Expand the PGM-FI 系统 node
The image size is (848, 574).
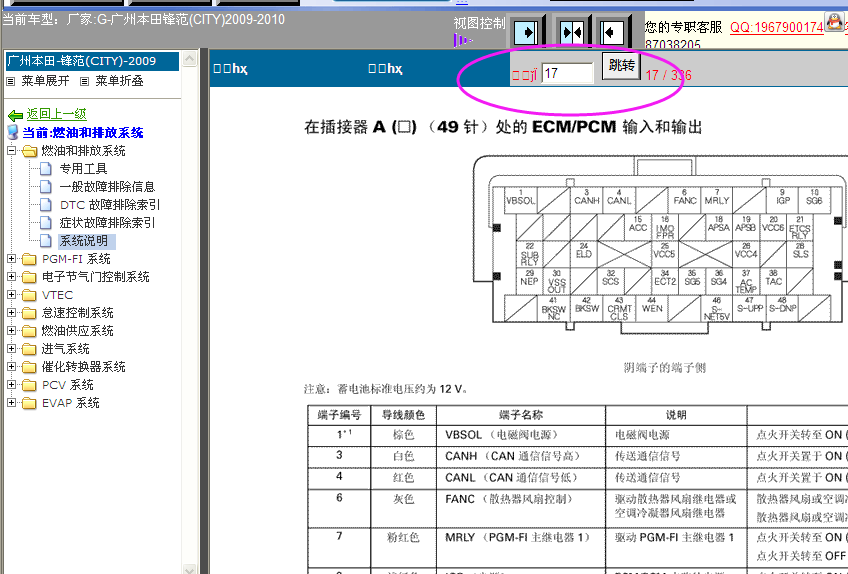(11, 259)
